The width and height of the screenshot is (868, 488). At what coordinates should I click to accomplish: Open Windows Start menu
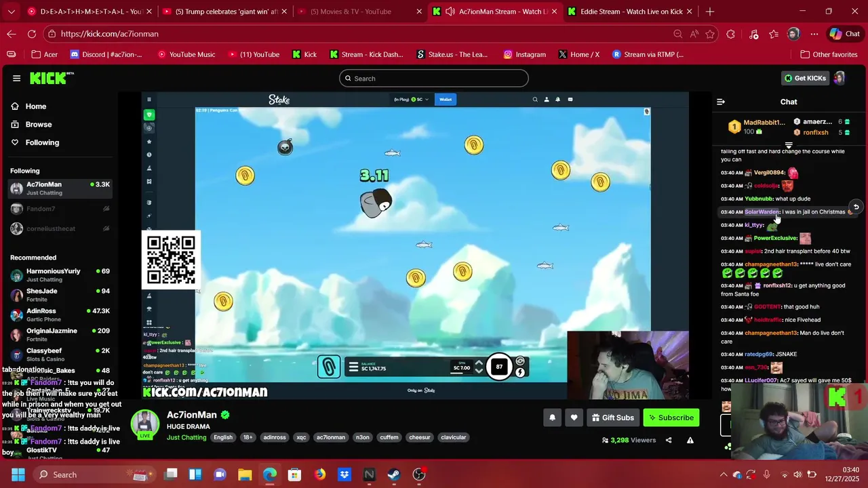(18, 474)
